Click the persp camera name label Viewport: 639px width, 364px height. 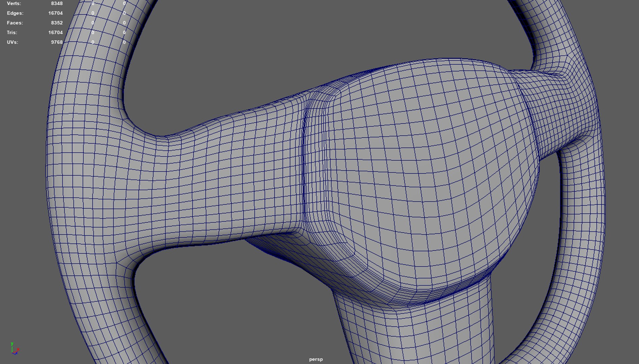pos(316,359)
